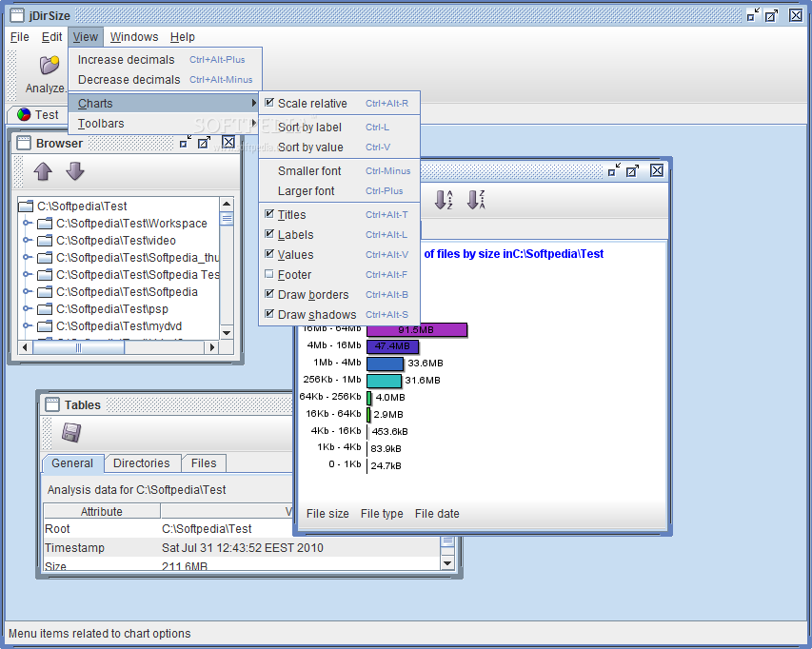Click the Analyze folder icon
This screenshot has width=812, height=649.
coord(50,66)
